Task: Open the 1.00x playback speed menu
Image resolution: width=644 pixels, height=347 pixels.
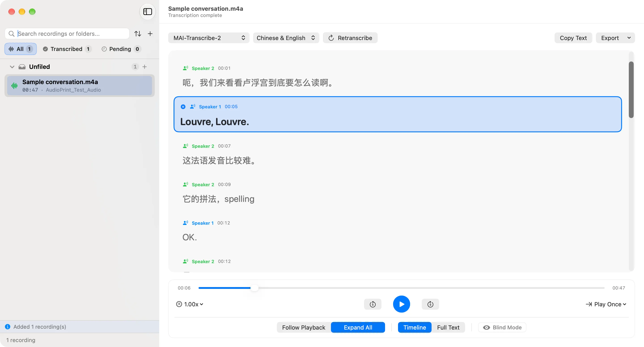Action: (x=190, y=304)
